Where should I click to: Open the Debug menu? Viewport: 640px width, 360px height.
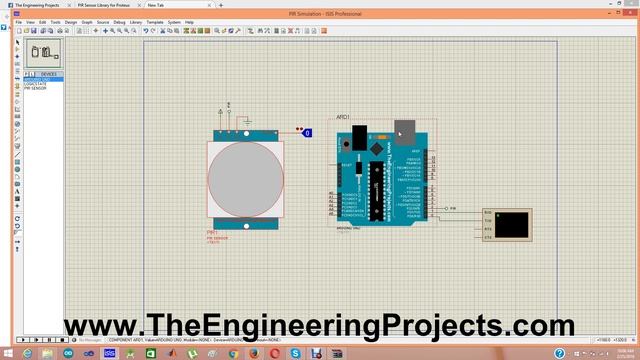119,22
